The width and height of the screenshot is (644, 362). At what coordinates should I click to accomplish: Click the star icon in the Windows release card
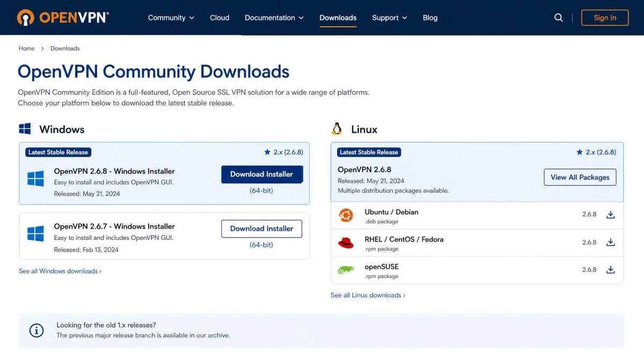[267, 152]
